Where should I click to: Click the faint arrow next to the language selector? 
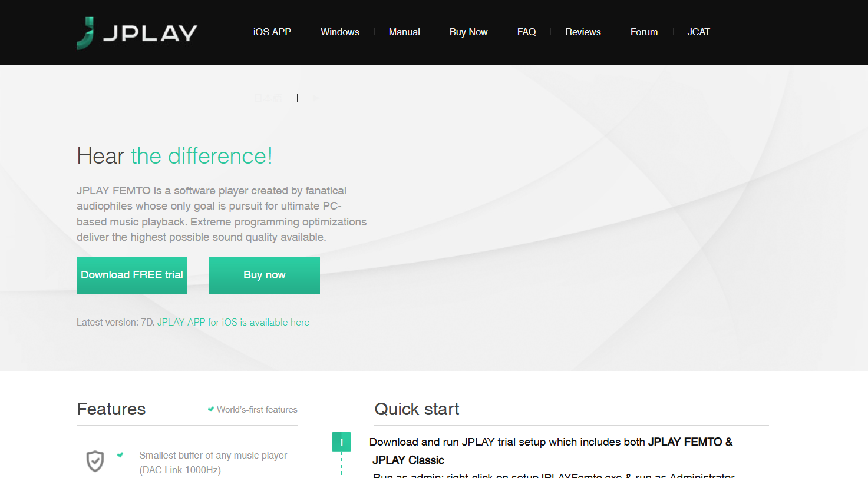coord(315,98)
